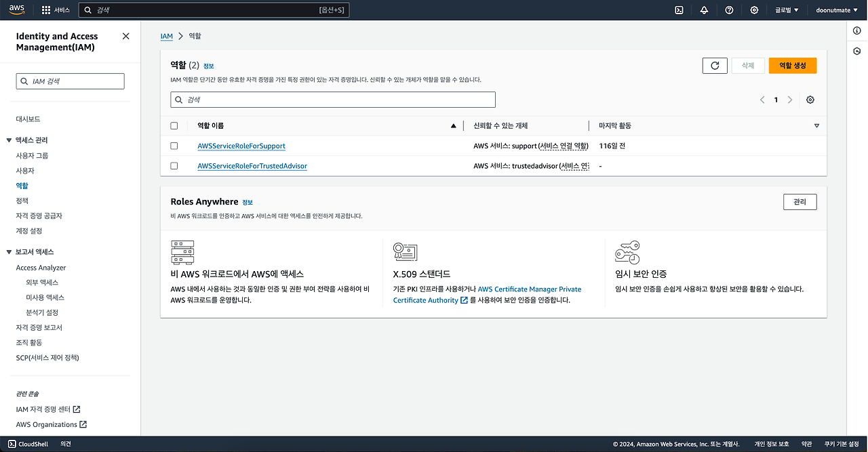Select all roles checkbox in header
This screenshot has width=868, height=452.
tap(174, 126)
